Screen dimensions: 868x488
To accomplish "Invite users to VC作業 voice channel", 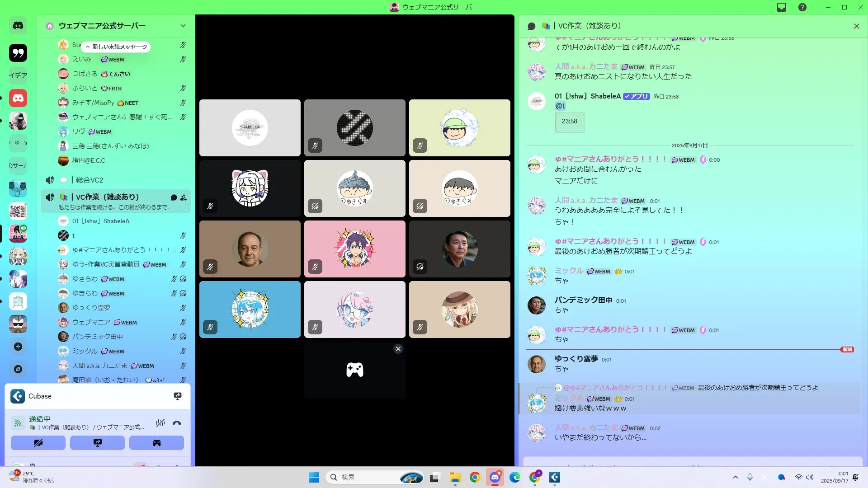I will (x=183, y=197).
